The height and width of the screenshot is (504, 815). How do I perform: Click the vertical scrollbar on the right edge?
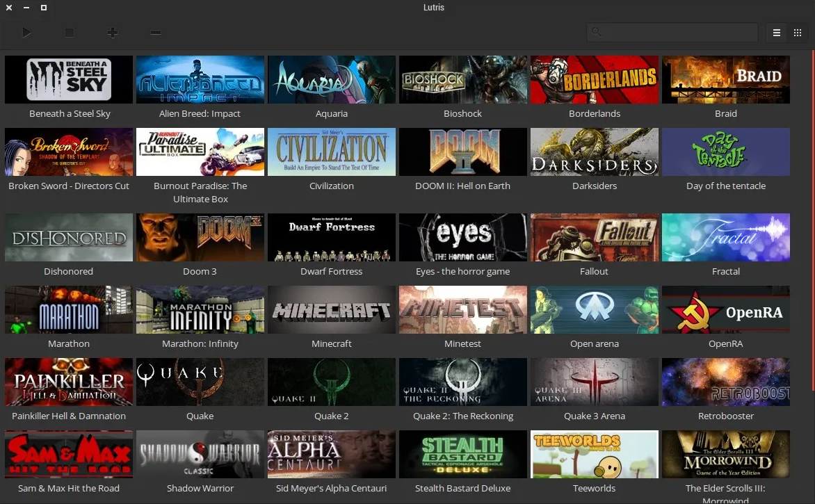(812, 221)
